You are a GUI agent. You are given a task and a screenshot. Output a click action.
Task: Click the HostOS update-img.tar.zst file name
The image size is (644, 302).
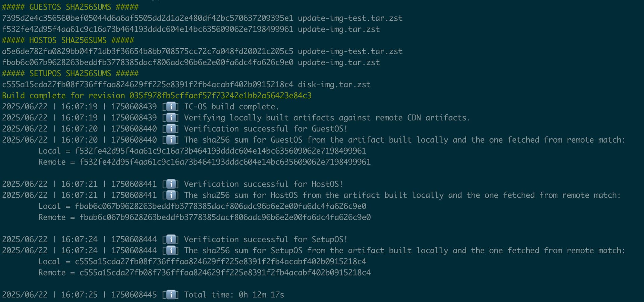click(339, 62)
